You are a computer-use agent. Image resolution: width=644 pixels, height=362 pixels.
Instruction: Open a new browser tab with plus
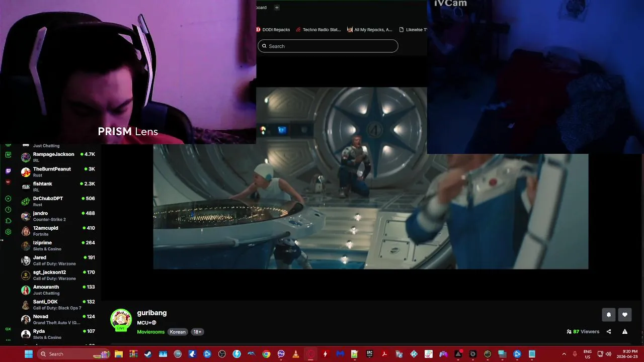pyautogui.click(x=277, y=8)
